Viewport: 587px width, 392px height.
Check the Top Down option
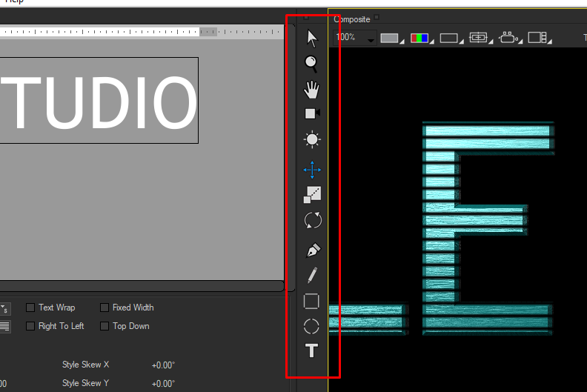(x=105, y=326)
